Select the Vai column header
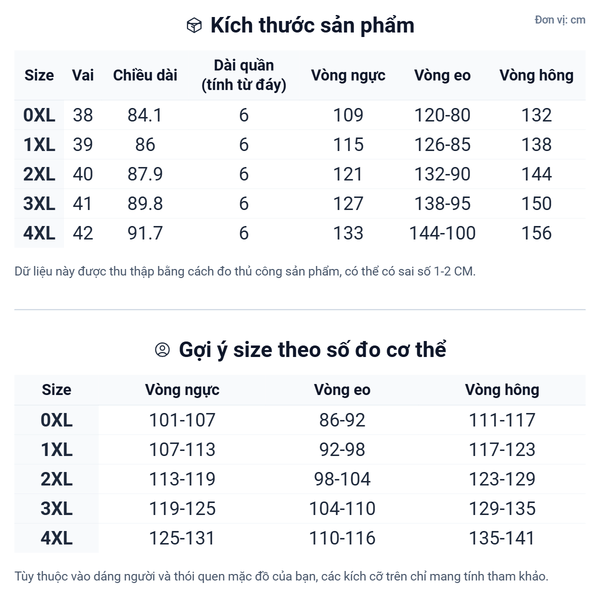Image resolution: width=600 pixels, height=600 pixels. [83, 75]
